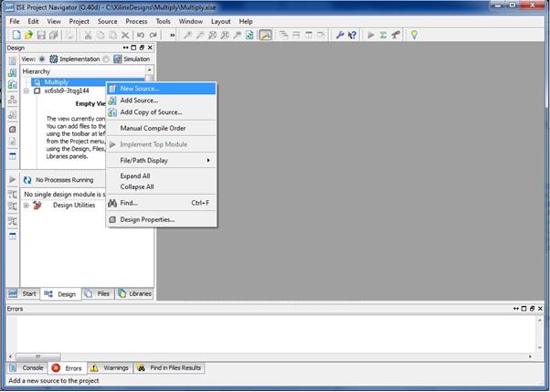The height and width of the screenshot is (392, 550).
Task: Click the Add Copy of Source sidebar icon
Action: click(12, 85)
